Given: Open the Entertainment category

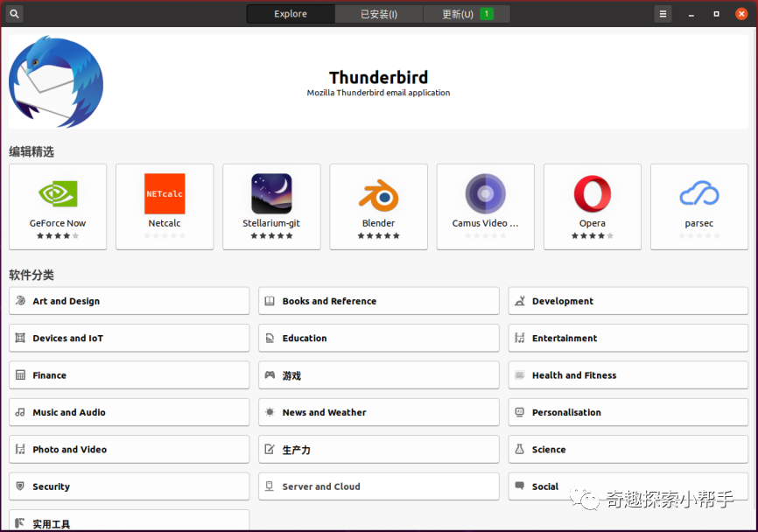Looking at the screenshot, I should click(628, 339).
